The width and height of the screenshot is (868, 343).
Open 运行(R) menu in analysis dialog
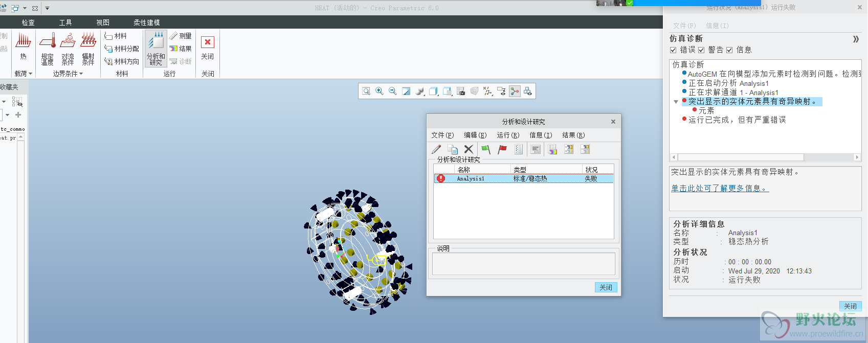(508, 135)
